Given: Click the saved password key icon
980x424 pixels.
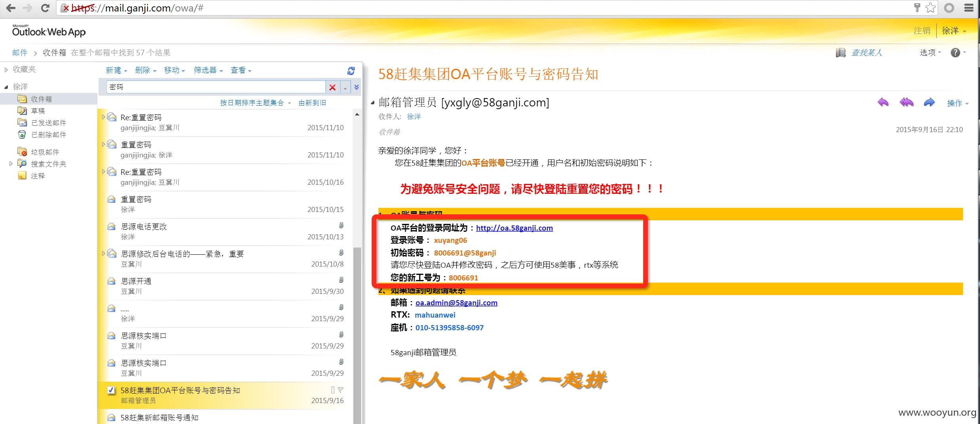Looking at the screenshot, I should click(917, 8).
